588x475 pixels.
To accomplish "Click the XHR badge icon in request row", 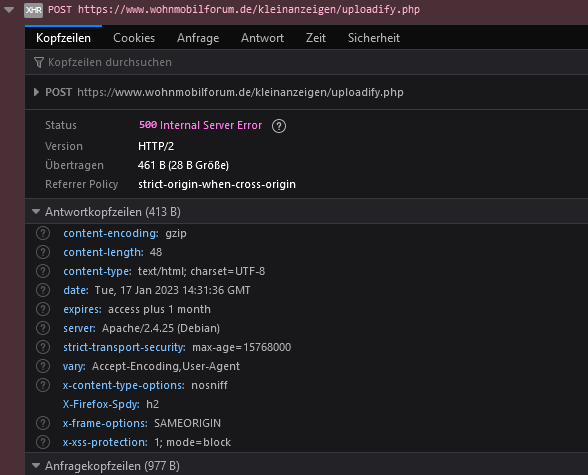I will click(33, 10).
